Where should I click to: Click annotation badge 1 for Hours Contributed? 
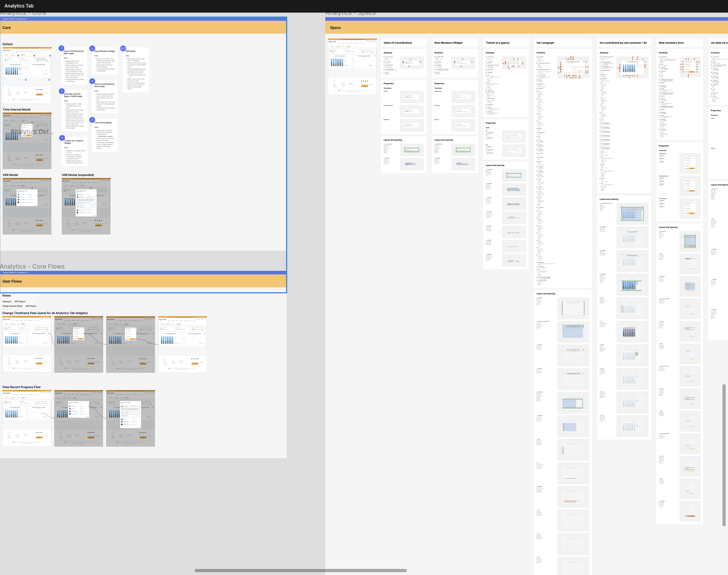tap(61, 48)
